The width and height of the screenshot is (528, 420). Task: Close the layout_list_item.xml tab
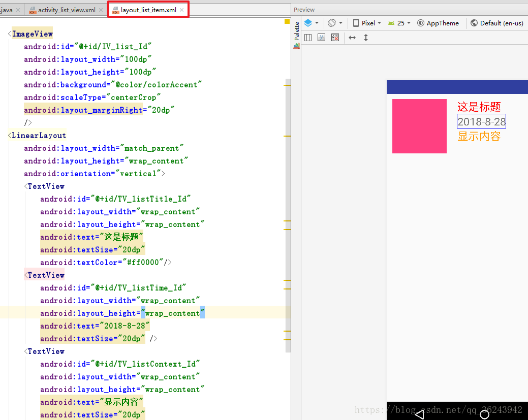(x=182, y=10)
